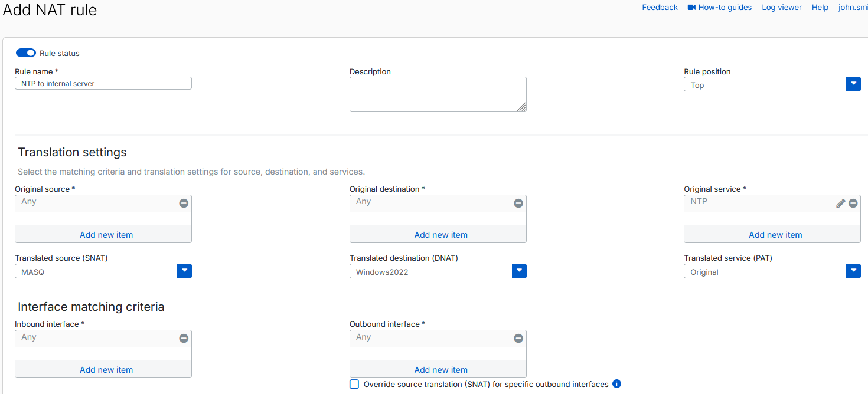
Task: Add new item under Outbound interface
Action: point(440,369)
